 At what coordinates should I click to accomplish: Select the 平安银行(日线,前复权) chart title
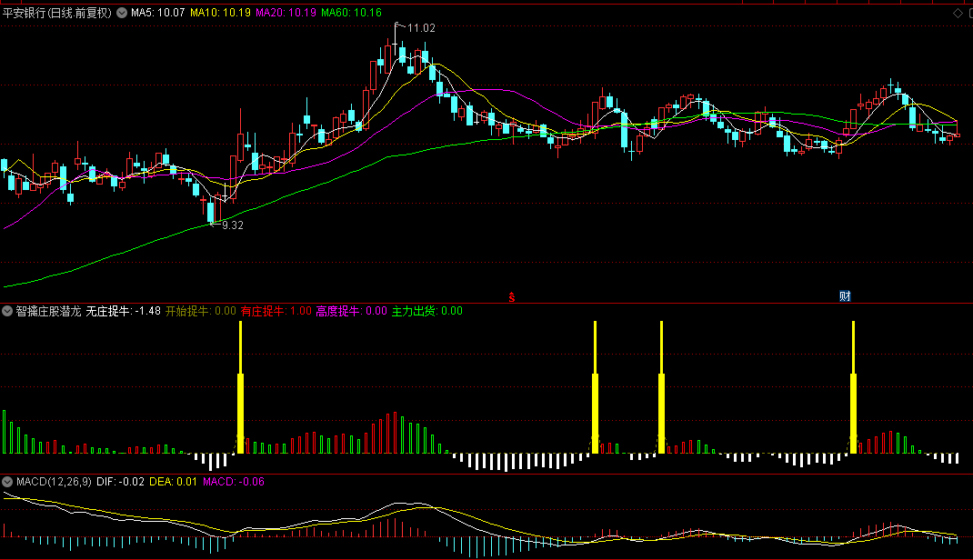click(57, 13)
